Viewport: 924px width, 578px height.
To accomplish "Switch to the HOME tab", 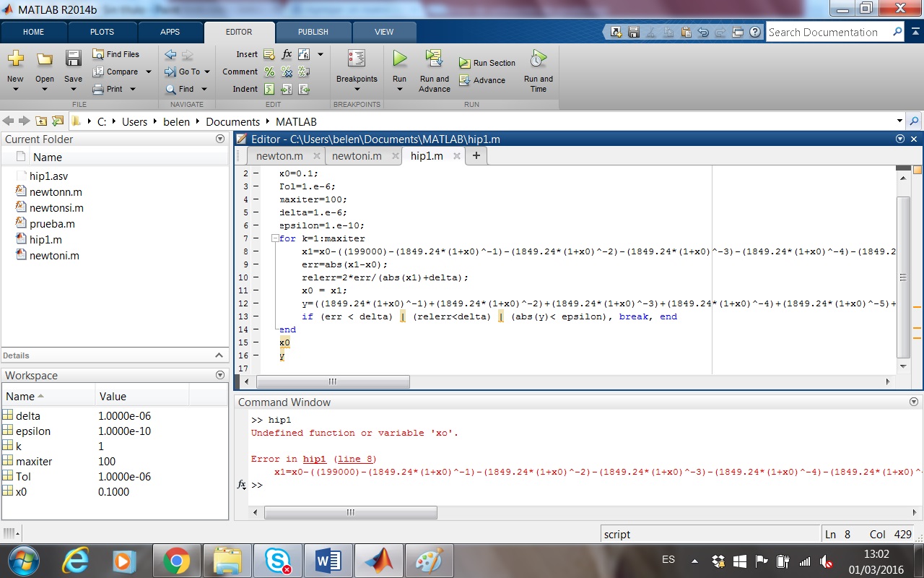I will coord(33,32).
